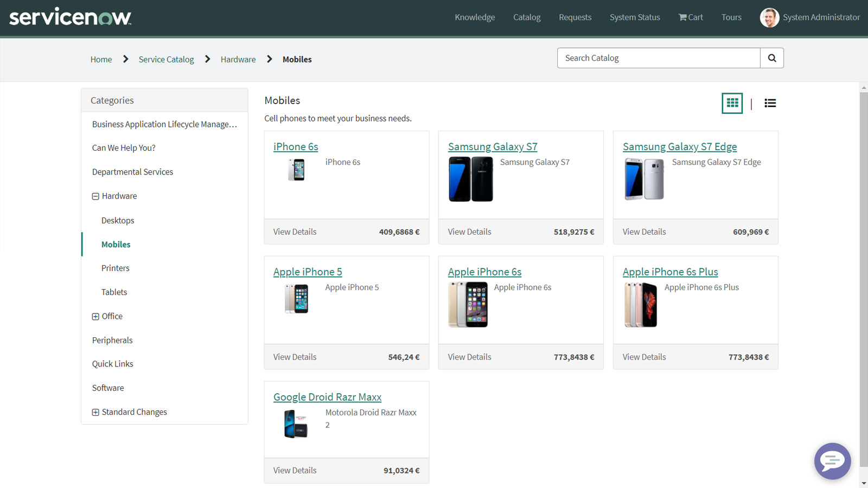Select the Peripherals category
Viewport: 868px width, 488px height.
[112, 341]
